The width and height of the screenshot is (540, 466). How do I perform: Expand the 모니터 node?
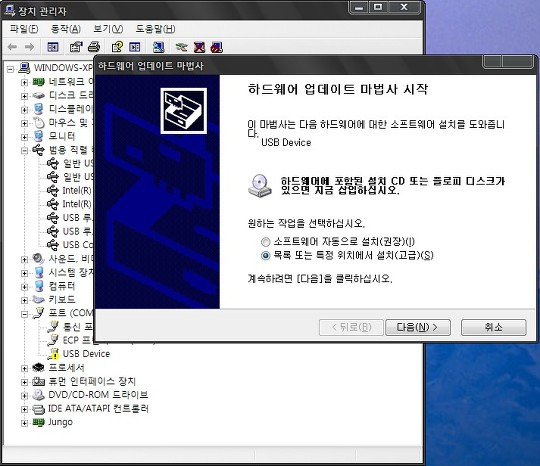click(24, 137)
